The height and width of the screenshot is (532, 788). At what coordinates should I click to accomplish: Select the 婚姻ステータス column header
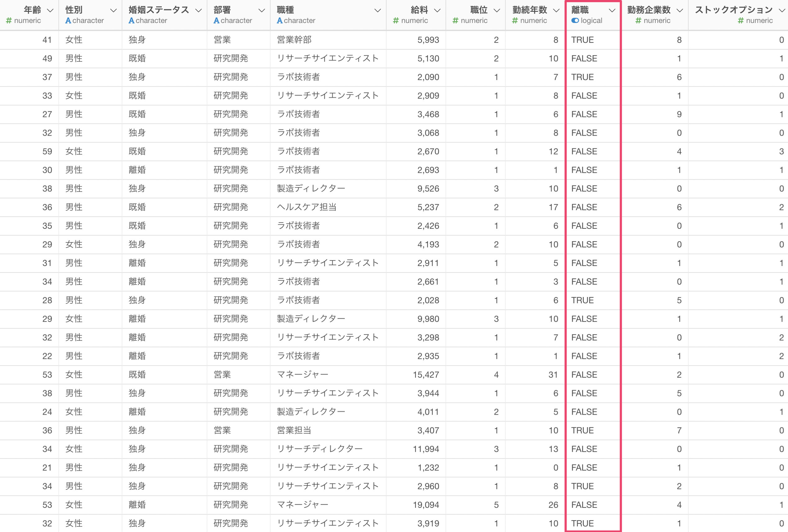[x=165, y=15]
